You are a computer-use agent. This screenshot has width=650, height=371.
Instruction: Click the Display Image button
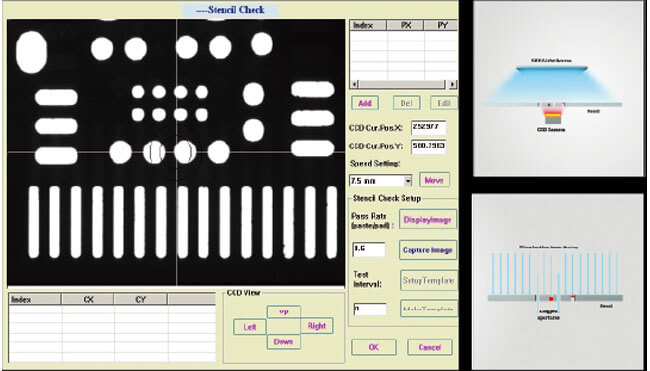pos(428,219)
